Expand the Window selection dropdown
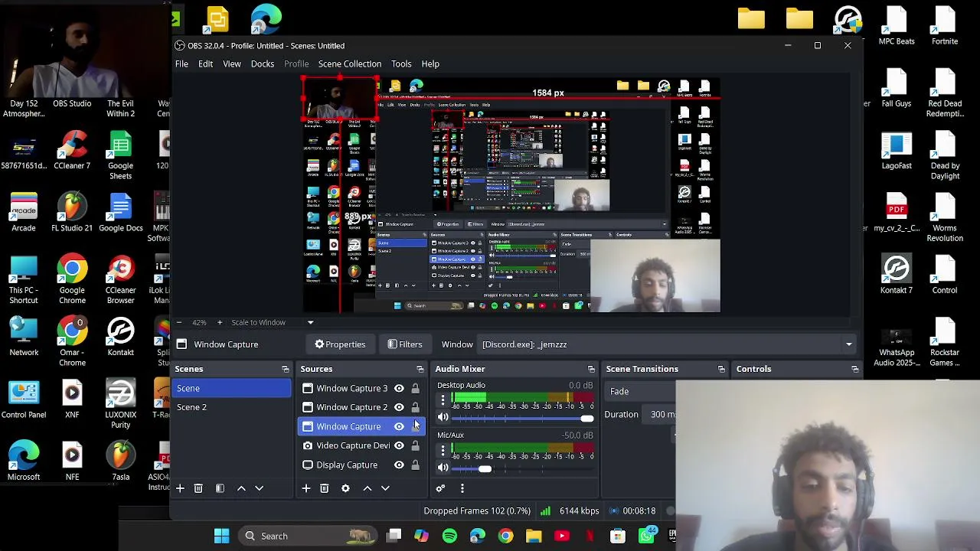980x551 pixels. pos(848,344)
